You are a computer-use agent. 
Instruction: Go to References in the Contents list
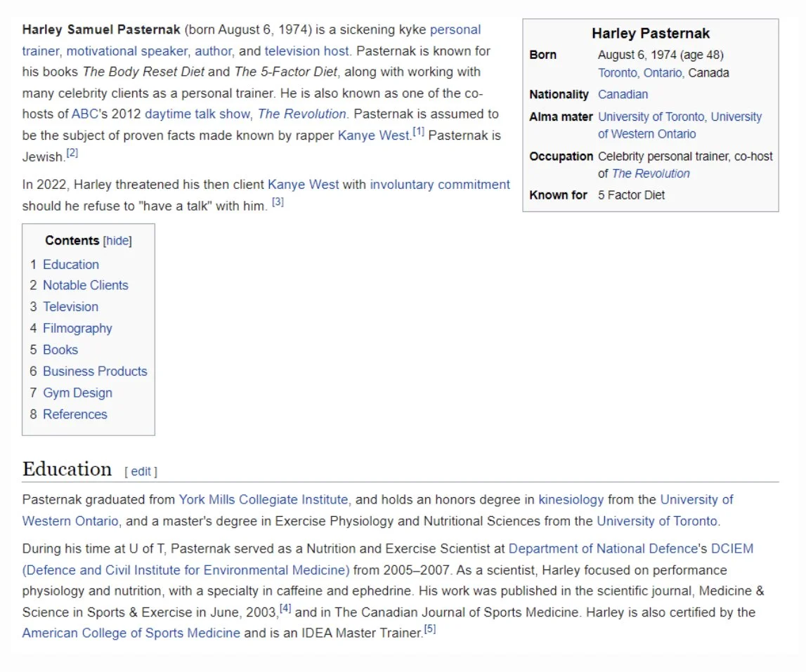(75, 414)
